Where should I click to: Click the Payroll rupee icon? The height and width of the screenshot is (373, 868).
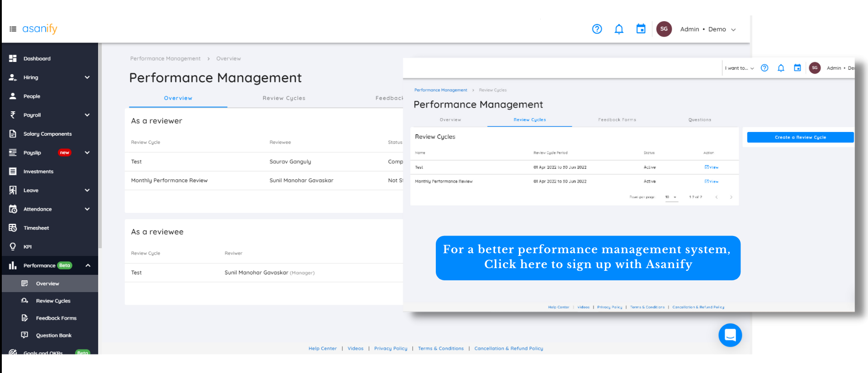pyautogui.click(x=13, y=115)
